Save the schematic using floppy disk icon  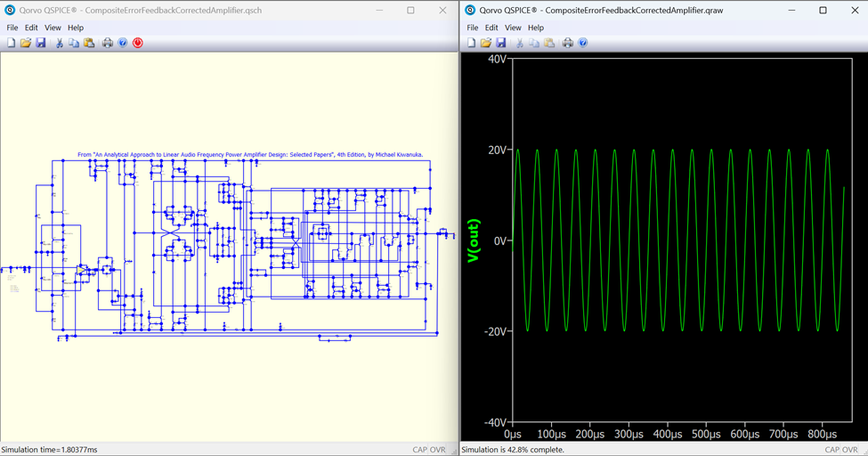(x=41, y=43)
